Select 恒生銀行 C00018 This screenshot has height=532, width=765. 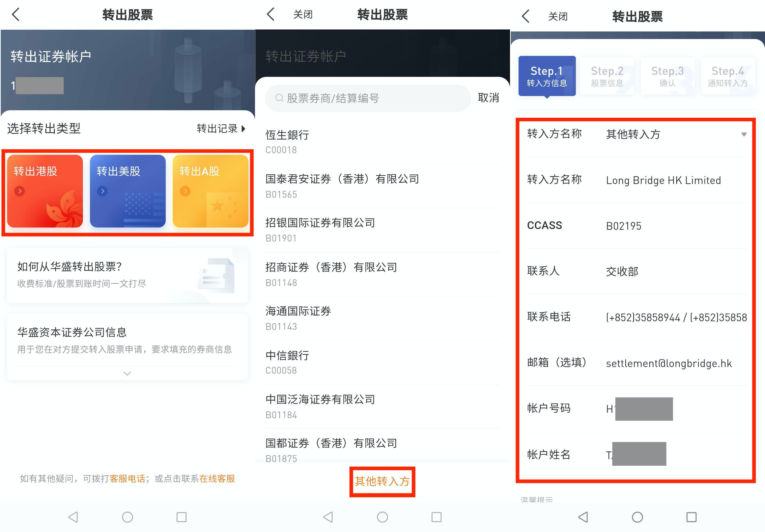[x=382, y=142]
